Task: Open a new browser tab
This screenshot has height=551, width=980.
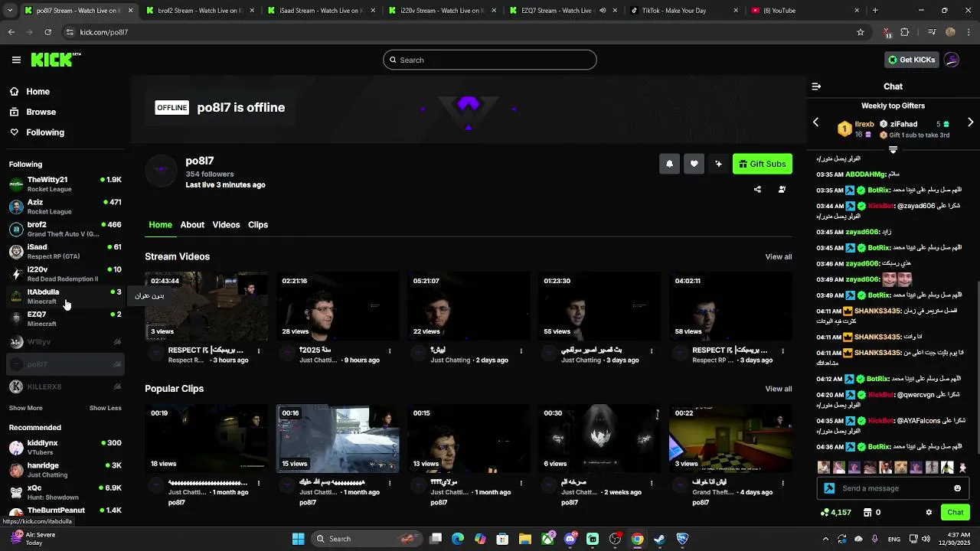Action: [875, 11]
